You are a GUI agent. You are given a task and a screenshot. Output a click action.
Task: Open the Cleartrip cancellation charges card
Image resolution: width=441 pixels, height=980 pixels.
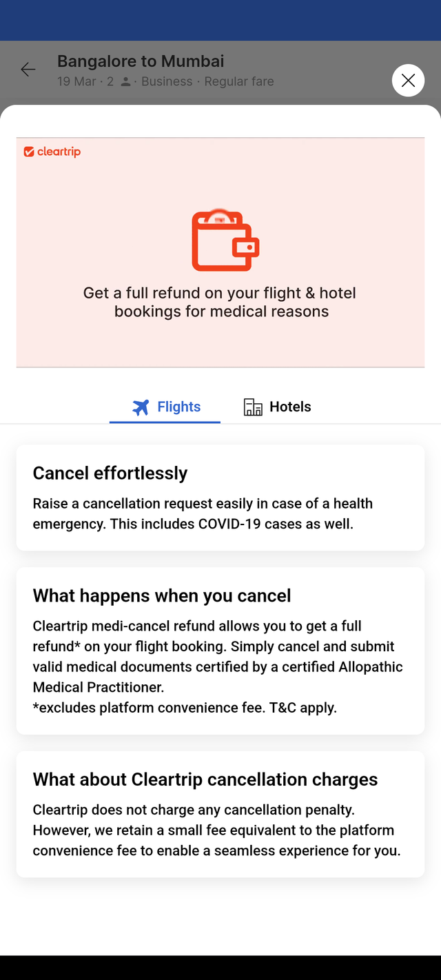tap(220, 814)
